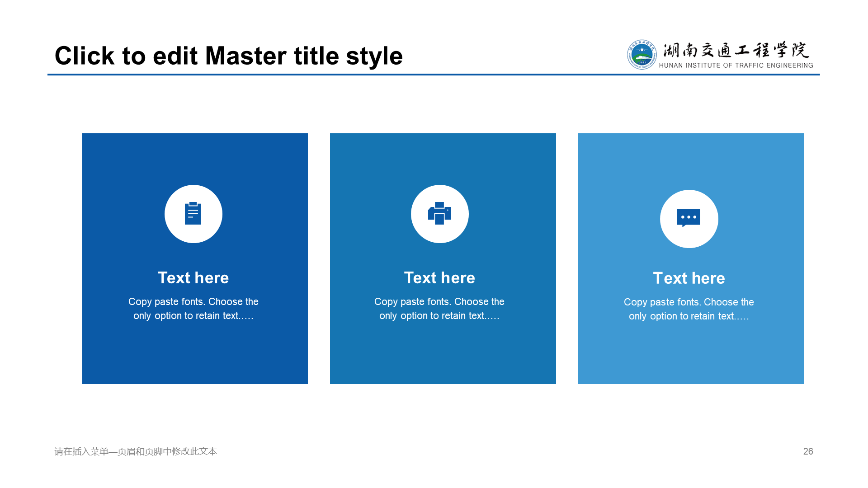Select the description text under the clipboard card heading

tap(193, 309)
